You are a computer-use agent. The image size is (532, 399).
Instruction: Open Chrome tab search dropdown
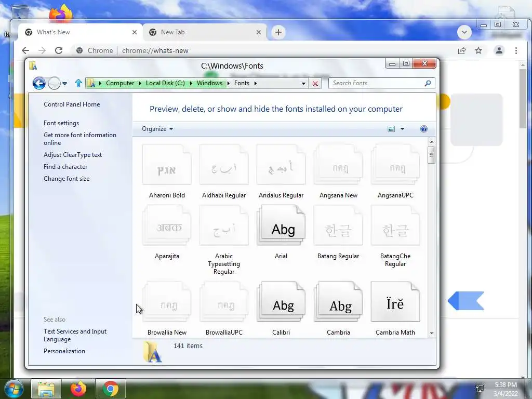(464, 33)
